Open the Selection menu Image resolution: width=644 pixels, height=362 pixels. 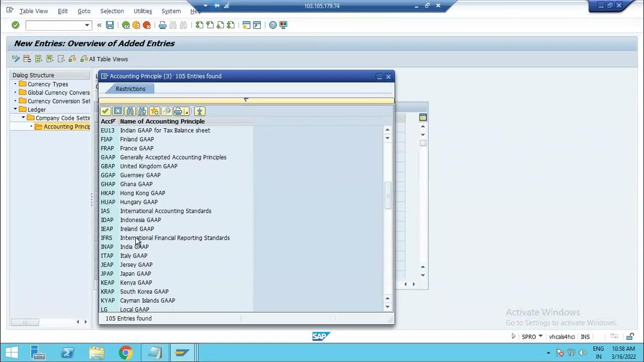tap(112, 11)
